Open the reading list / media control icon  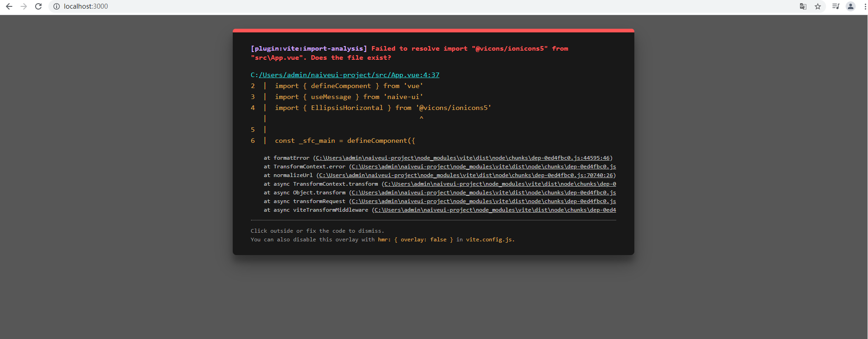[836, 6]
